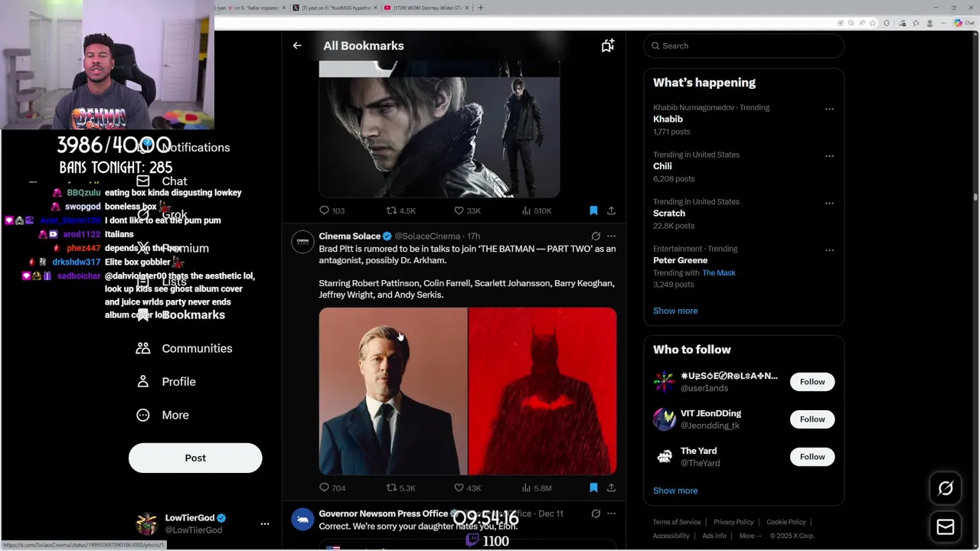Open Communities in the sidebar
This screenshot has width=980, height=551.
184,348
